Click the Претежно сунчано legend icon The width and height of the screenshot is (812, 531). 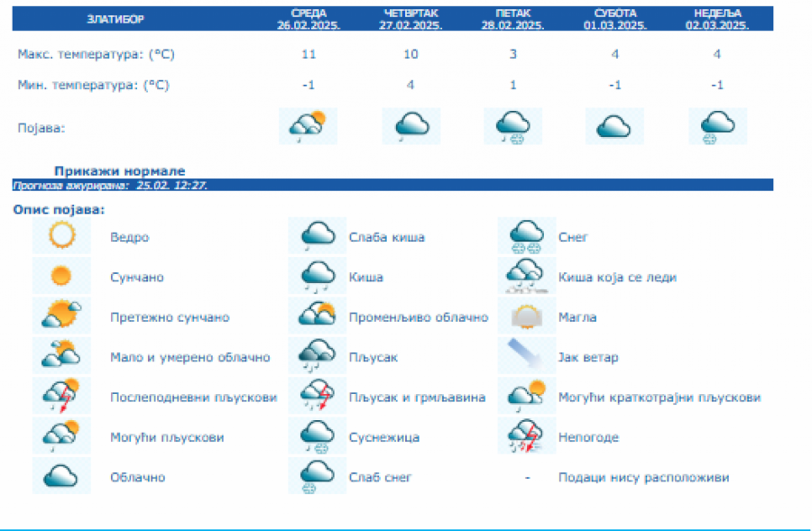click(x=62, y=317)
